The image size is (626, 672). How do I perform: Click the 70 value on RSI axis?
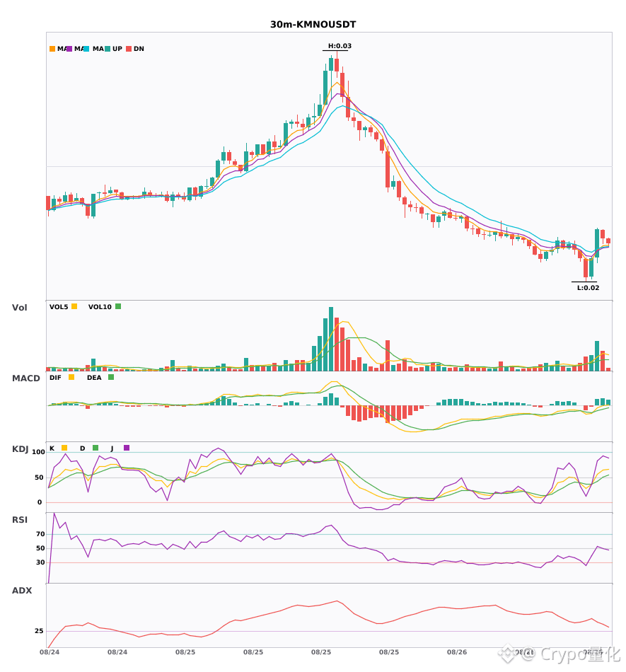click(41, 534)
